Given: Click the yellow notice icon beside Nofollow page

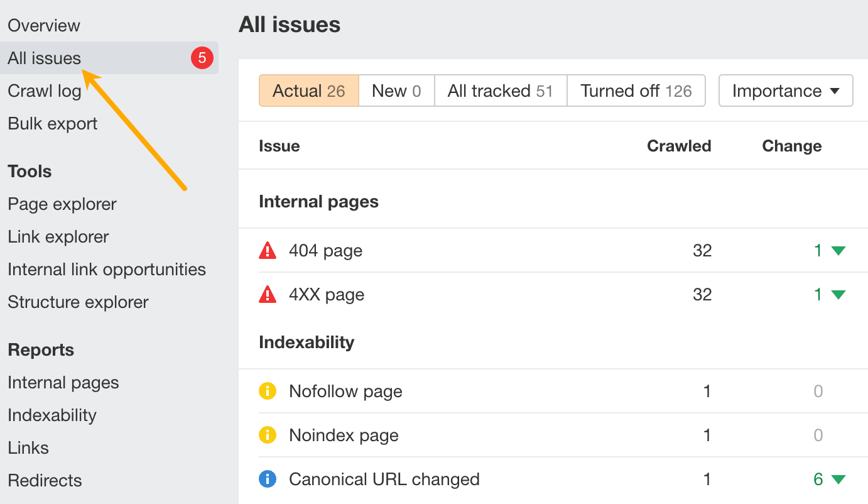Looking at the screenshot, I should (x=268, y=391).
